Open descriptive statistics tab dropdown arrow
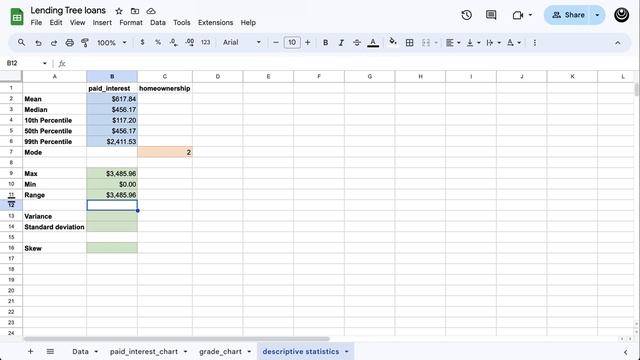The height and width of the screenshot is (360, 640). [x=347, y=351]
